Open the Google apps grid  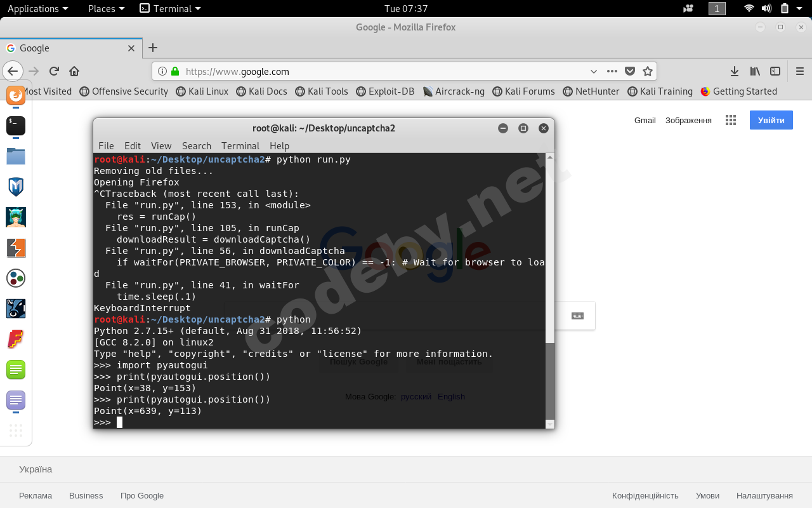[730, 119]
